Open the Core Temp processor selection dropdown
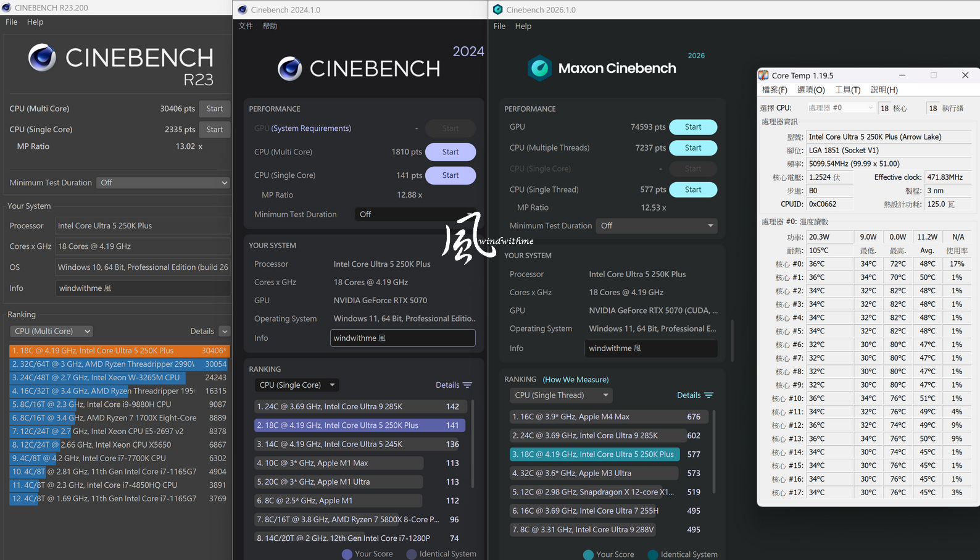Image resolution: width=980 pixels, height=560 pixels. tap(841, 108)
